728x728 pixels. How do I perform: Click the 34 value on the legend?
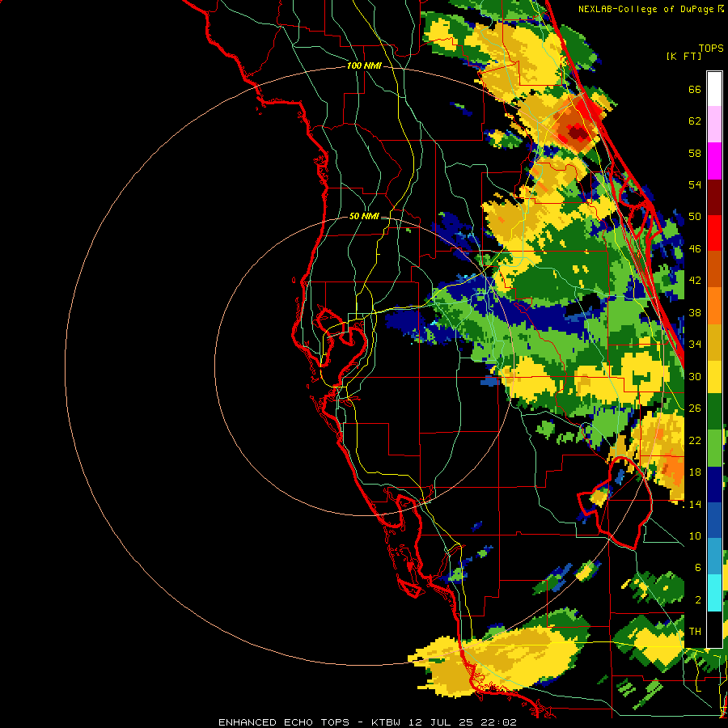point(695,345)
